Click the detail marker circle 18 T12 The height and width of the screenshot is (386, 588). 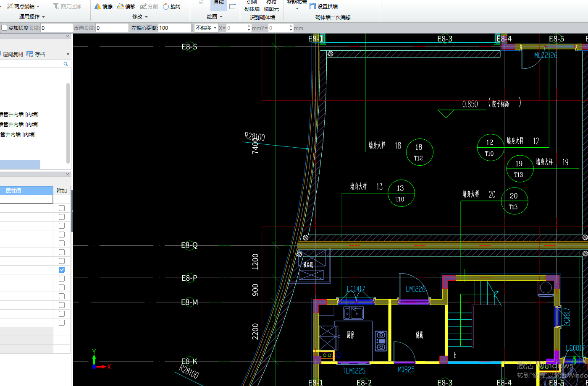(x=419, y=152)
